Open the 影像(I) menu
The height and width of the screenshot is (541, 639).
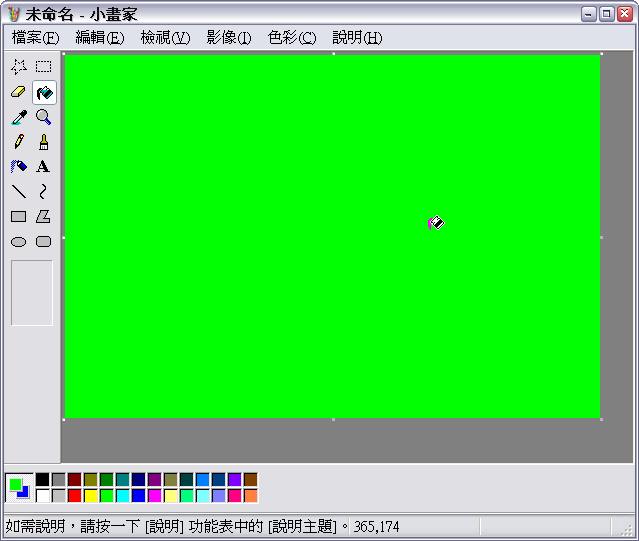coord(229,37)
